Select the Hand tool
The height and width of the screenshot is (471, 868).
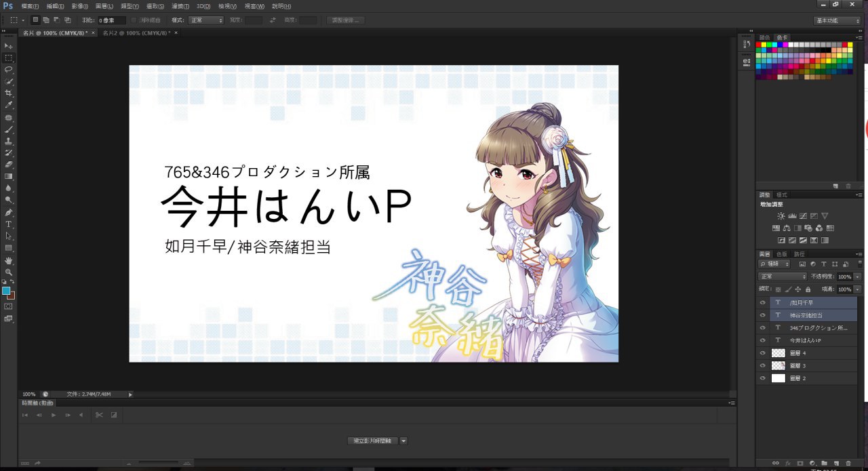[9, 260]
